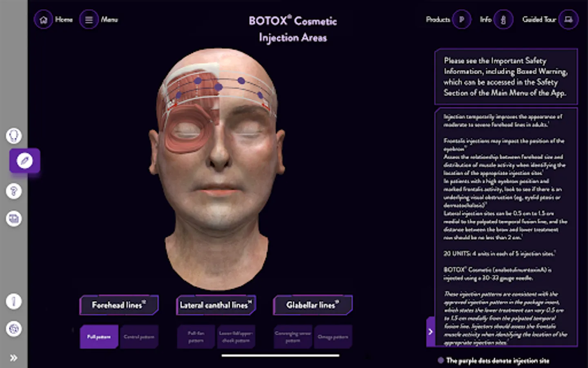This screenshot has width=588, height=368.
Task: Click the circular rotate sidebar icon
Action: [x=14, y=329]
